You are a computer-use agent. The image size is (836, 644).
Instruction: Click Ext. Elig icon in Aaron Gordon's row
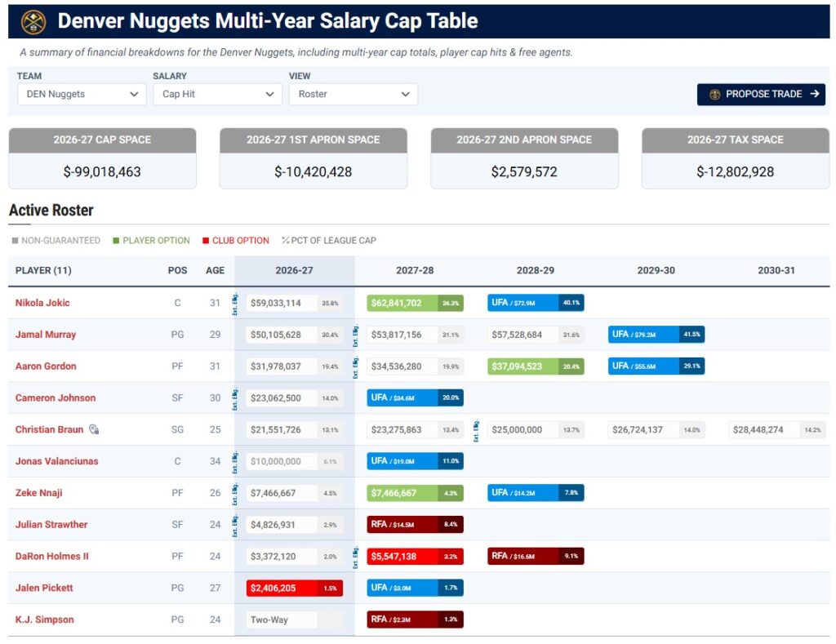tap(356, 366)
